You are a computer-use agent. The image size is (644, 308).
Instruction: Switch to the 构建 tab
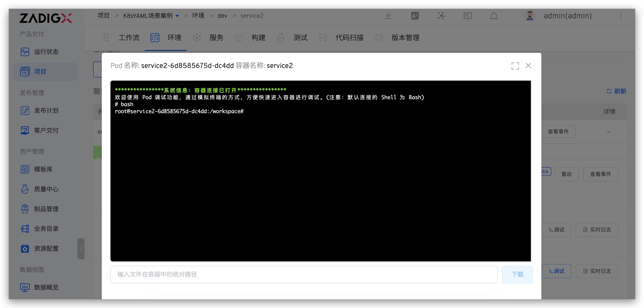pos(250,38)
